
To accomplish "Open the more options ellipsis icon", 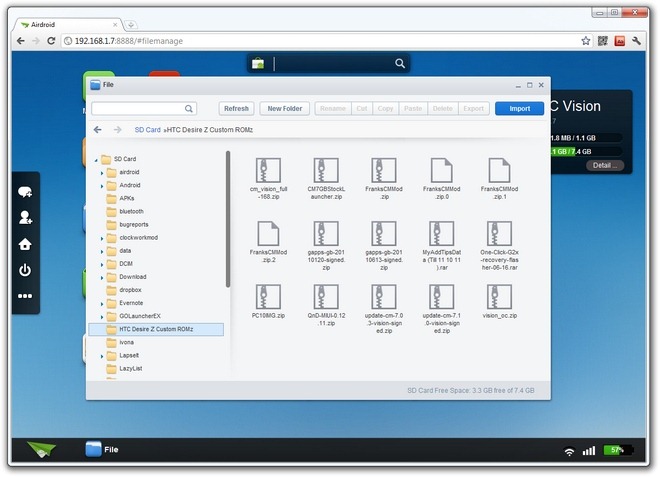I will pos(25,296).
